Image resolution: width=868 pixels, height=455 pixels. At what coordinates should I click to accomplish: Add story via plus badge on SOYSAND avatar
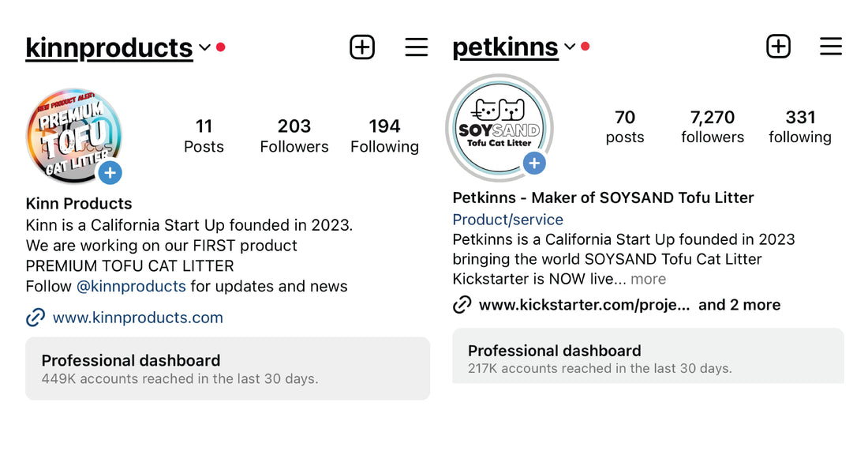[534, 164]
